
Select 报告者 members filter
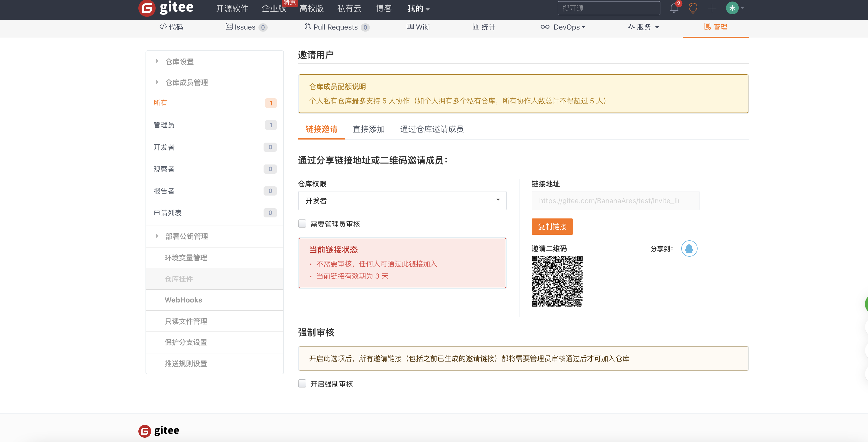coord(215,191)
